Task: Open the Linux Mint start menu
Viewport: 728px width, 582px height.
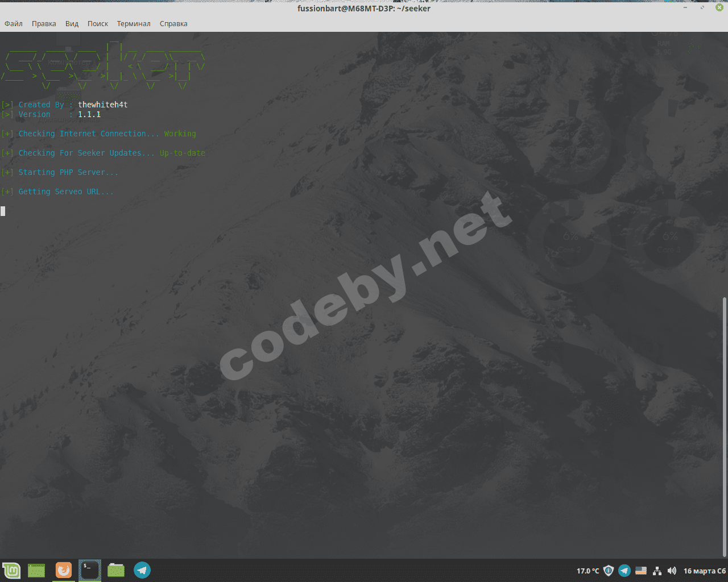Action: pyautogui.click(x=11, y=570)
